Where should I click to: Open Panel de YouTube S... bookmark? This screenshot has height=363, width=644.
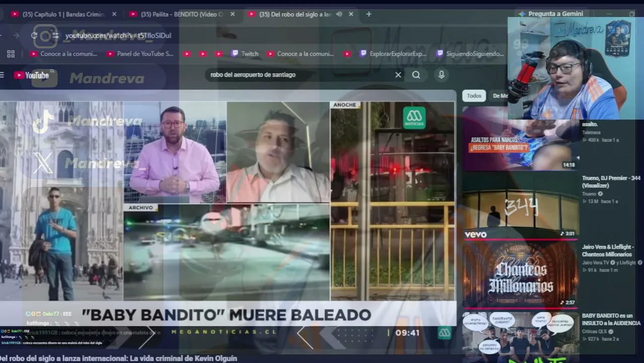140,53
